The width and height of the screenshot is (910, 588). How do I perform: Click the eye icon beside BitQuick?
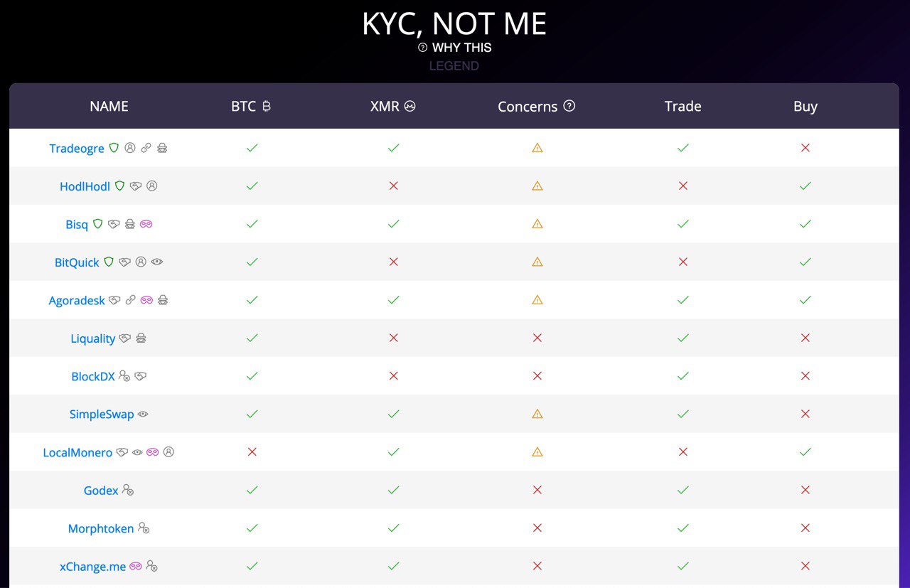point(157,262)
